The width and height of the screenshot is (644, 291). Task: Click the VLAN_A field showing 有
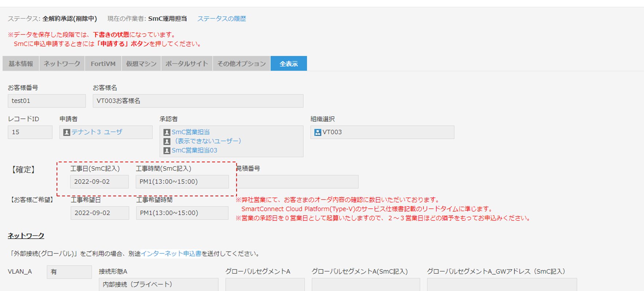pyautogui.click(x=69, y=272)
